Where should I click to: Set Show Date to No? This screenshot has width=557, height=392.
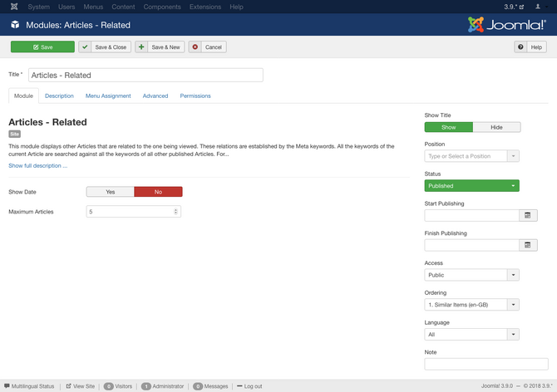(158, 192)
